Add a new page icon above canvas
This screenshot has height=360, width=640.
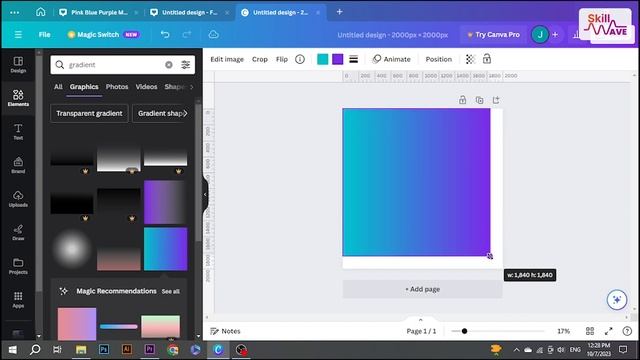pyautogui.click(x=496, y=100)
